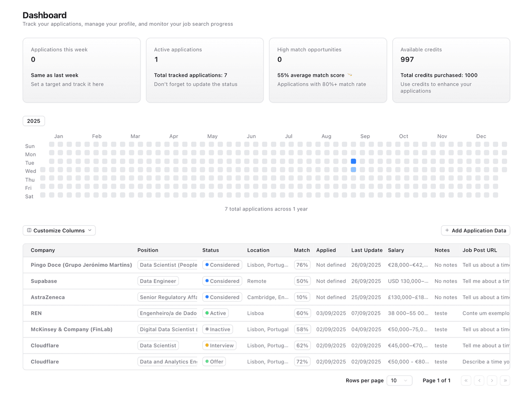532x402 pixels.
Task: Open the Supabase application row
Action: (44, 281)
